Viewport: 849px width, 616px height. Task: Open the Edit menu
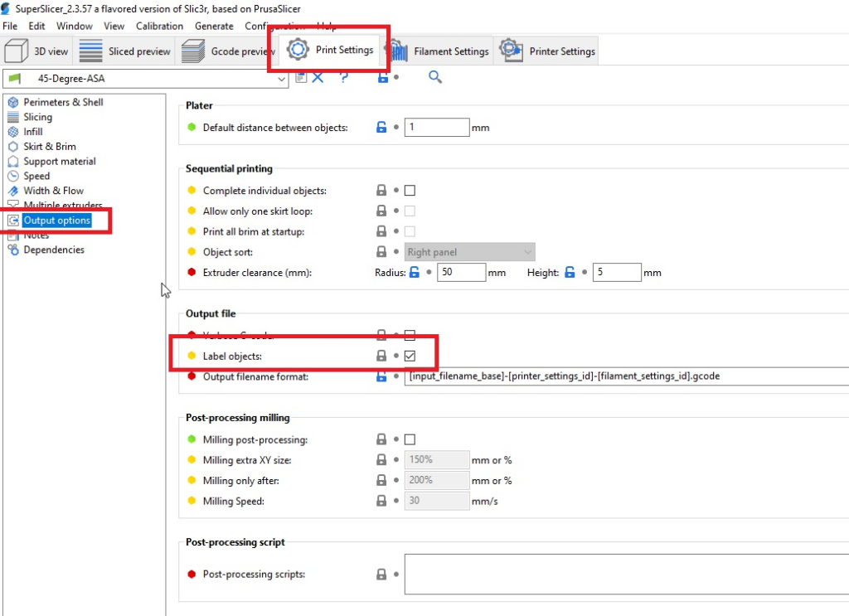point(36,26)
